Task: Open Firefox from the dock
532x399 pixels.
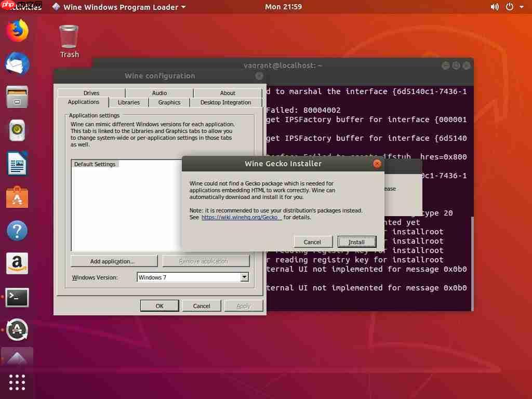Action: [x=17, y=31]
